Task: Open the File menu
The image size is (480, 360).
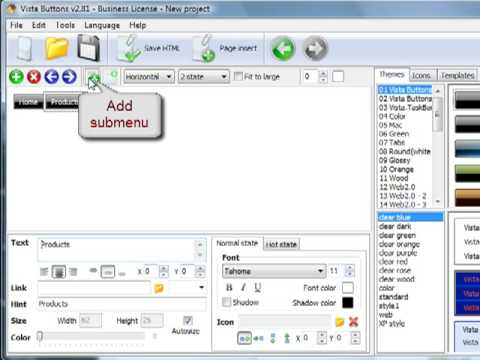Action: click(x=16, y=25)
